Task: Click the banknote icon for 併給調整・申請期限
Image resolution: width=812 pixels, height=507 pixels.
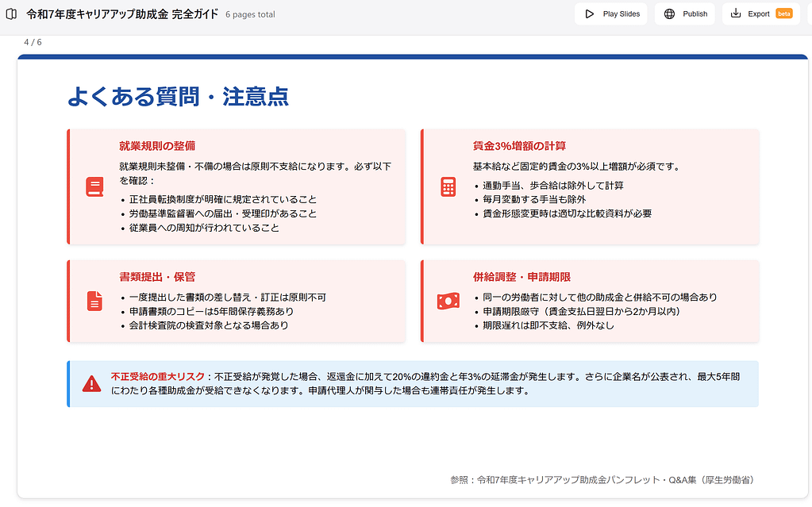Action: click(448, 302)
